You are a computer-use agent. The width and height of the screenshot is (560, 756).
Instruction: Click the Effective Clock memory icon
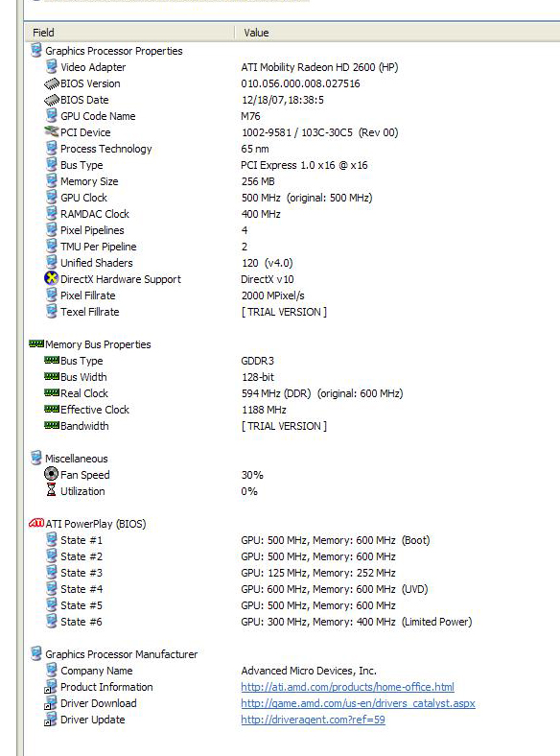tap(52, 409)
